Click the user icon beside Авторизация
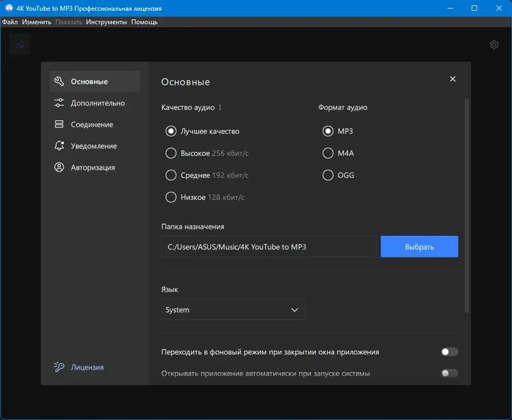Screen dimensions: 512x420 click(x=59, y=167)
